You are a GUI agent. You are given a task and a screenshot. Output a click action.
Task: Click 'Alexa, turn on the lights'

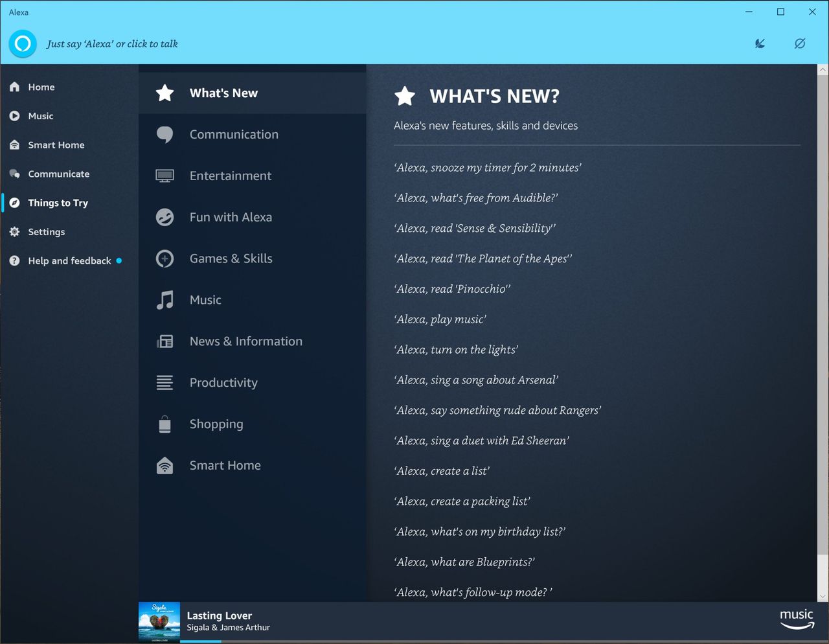click(456, 350)
